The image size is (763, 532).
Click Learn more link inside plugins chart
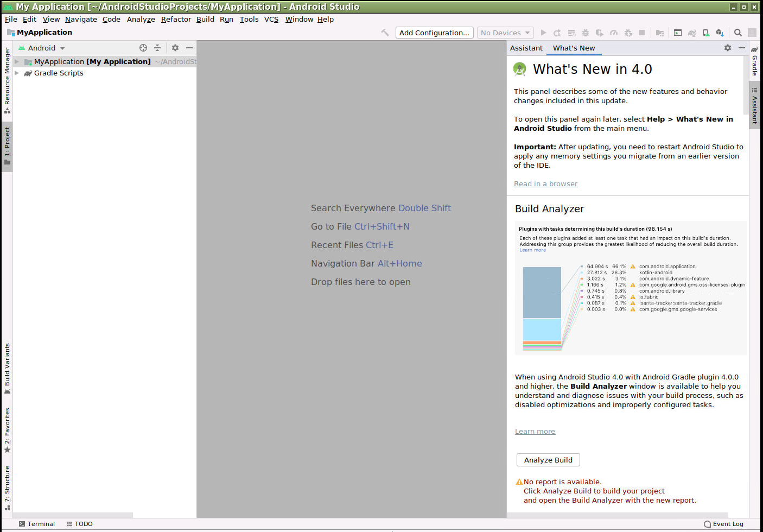click(x=532, y=250)
